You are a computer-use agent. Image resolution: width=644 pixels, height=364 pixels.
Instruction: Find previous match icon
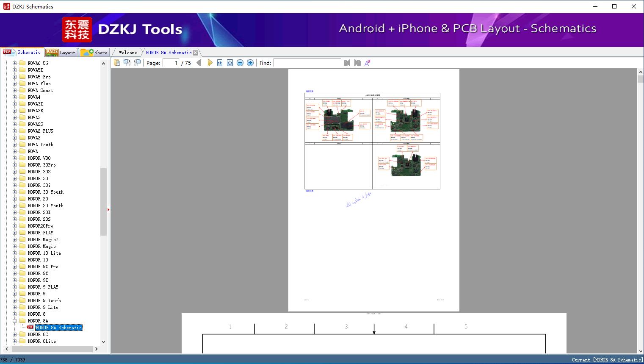click(x=347, y=63)
